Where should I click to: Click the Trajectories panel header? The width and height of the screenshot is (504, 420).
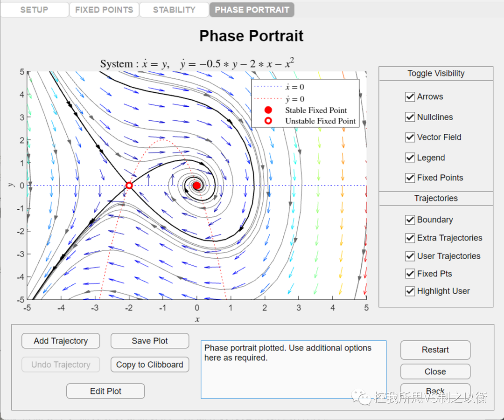pos(436,198)
